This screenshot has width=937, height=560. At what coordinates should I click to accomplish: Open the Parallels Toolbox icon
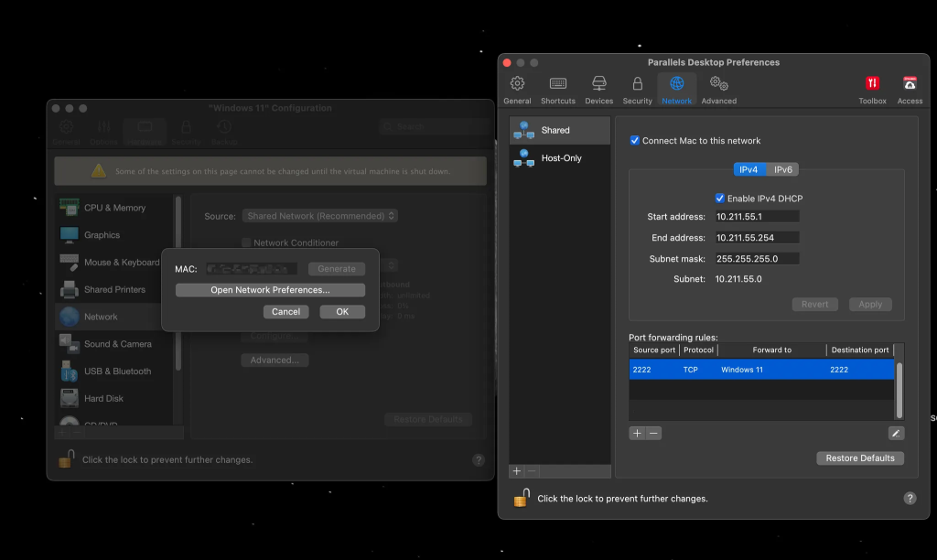[x=872, y=90]
